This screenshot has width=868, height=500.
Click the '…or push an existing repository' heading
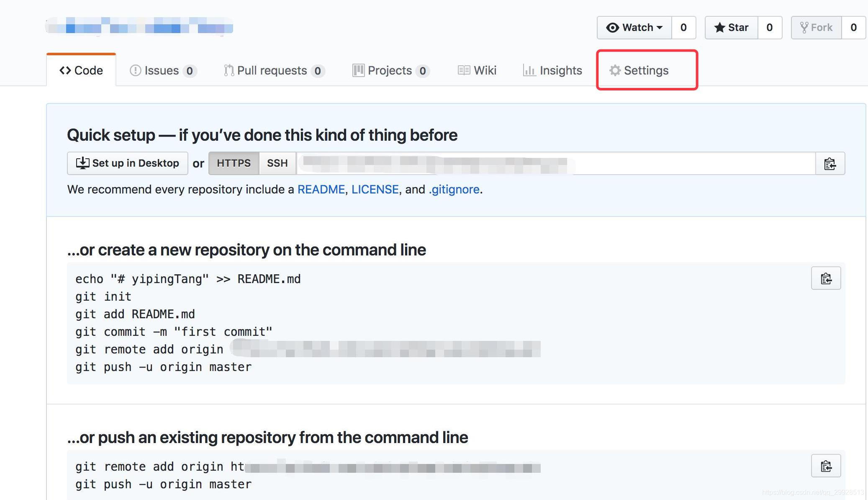pyautogui.click(x=267, y=438)
